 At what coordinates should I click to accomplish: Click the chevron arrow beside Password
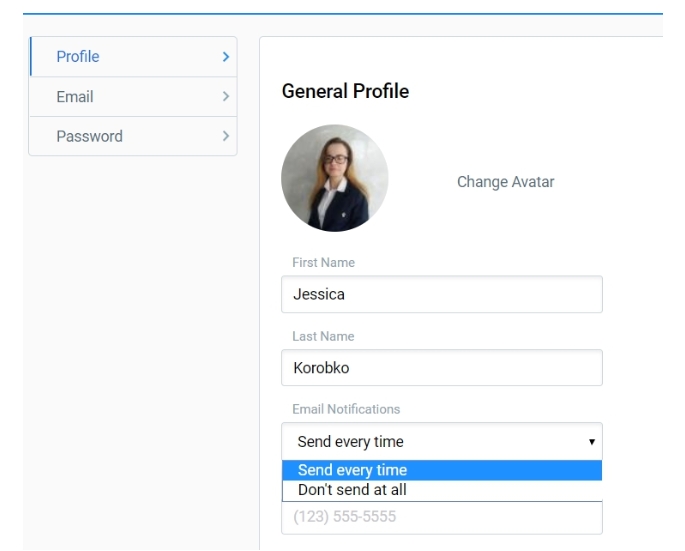(225, 137)
